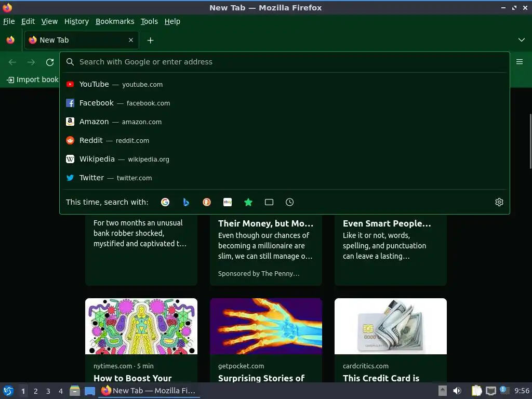Image resolution: width=532 pixels, height=399 pixels.
Task: Search in bookmarks star icon
Action: (248, 202)
